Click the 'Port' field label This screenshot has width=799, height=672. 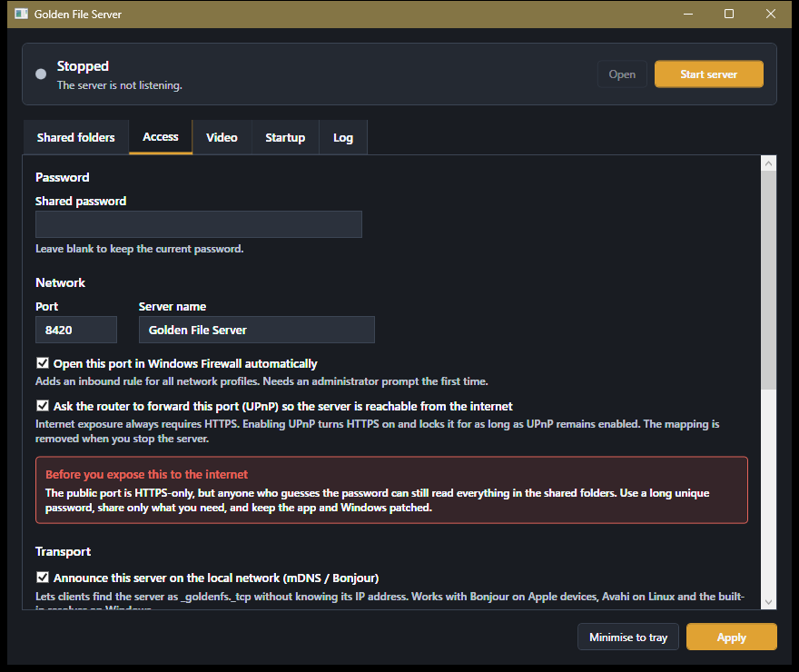[x=47, y=307]
